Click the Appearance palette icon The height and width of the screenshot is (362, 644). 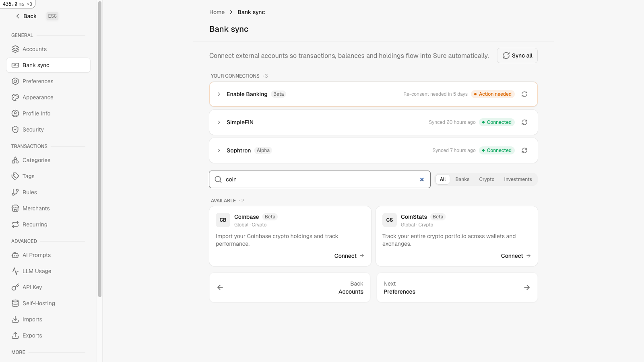click(15, 97)
